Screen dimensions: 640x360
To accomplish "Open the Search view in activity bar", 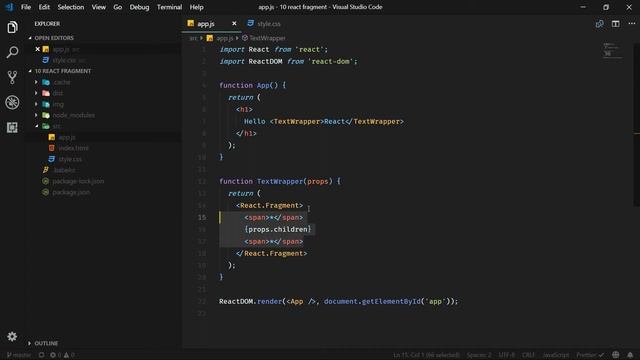I will pos(12,52).
